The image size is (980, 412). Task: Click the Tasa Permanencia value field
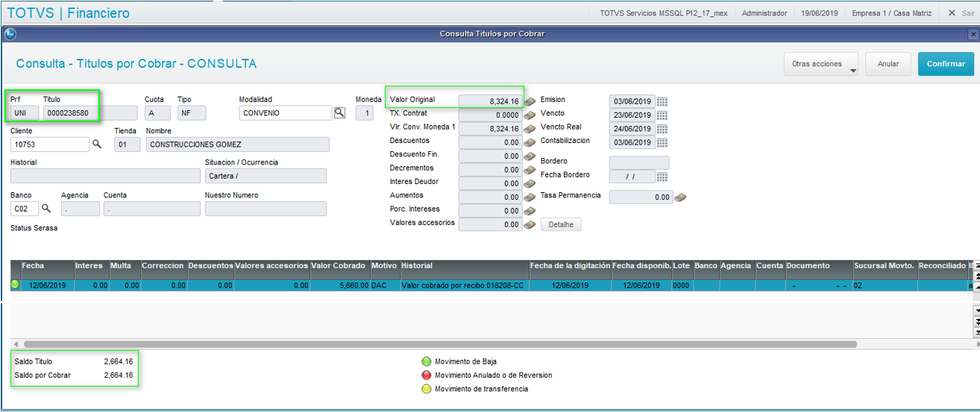point(641,197)
